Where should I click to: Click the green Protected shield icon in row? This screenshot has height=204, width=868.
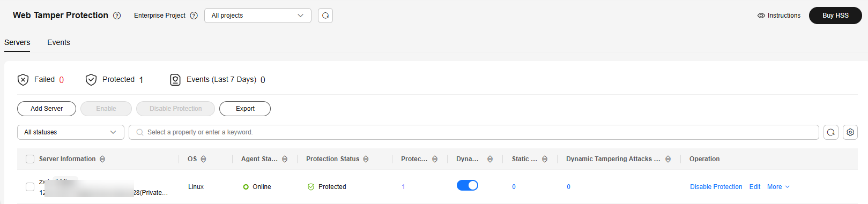coord(311,187)
